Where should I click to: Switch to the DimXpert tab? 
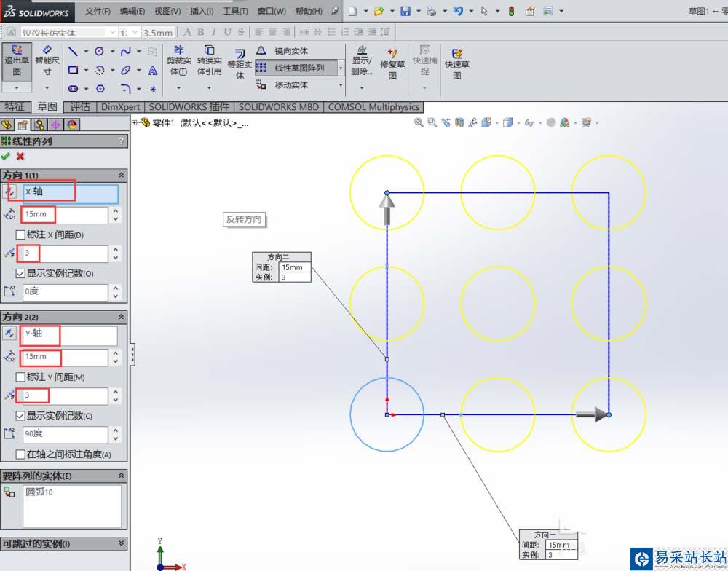[x=120, y=107]
